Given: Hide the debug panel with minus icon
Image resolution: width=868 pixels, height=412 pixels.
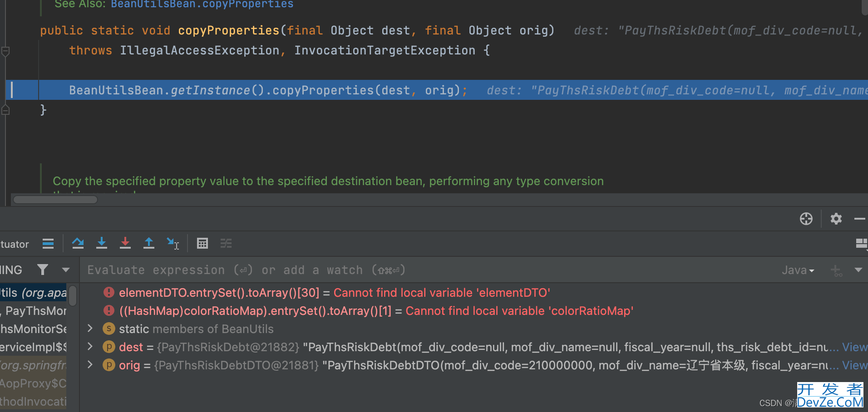Looking at the screenshot, I should point(859,219).
